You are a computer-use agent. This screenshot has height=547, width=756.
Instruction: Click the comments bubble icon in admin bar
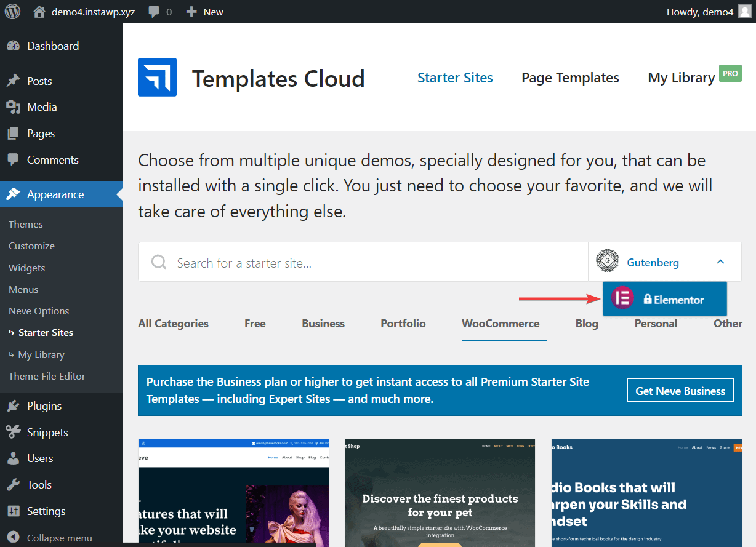155,12
